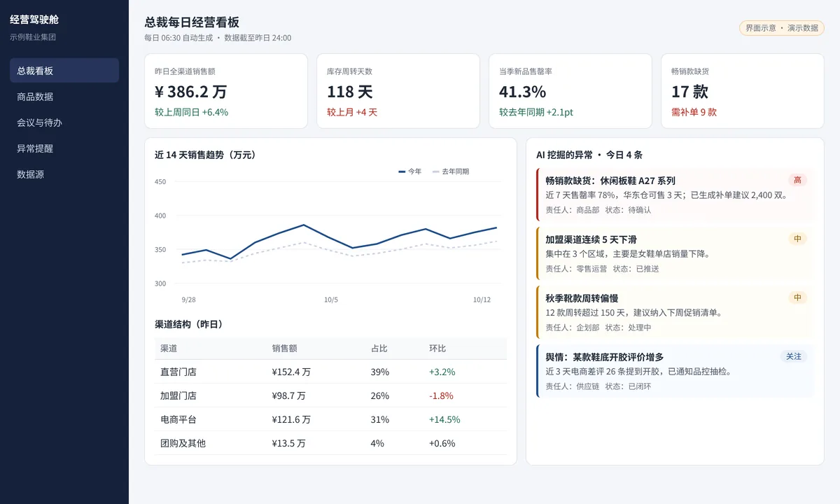Click the 渠道 column header

pos(169,349)
